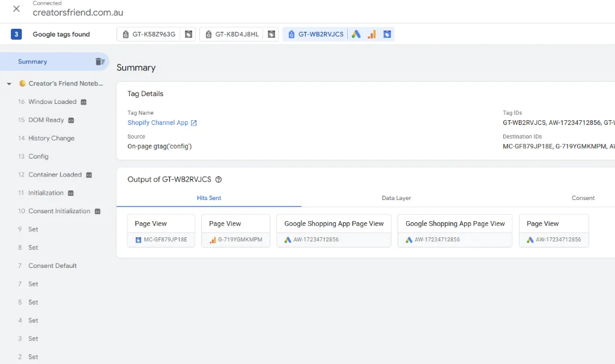Open help icon next to Output of GT-WB2RVJCS
Image resolution: width=615 pixels, height=364 pixels.
pos(219,180)
